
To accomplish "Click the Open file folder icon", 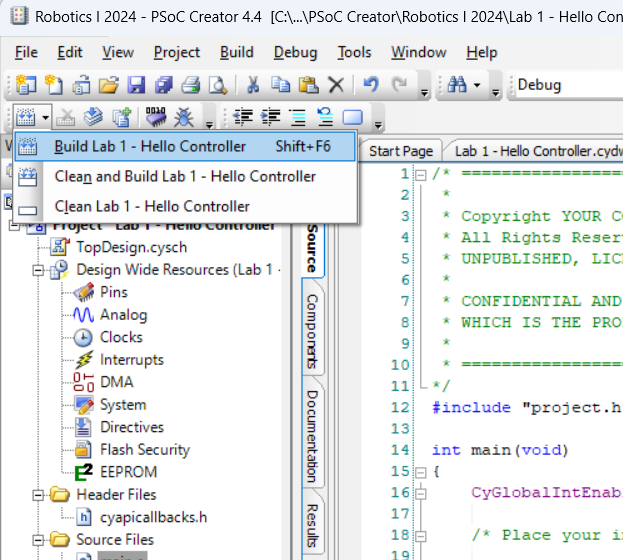I will pyautogui.click(x=109, y=85).
